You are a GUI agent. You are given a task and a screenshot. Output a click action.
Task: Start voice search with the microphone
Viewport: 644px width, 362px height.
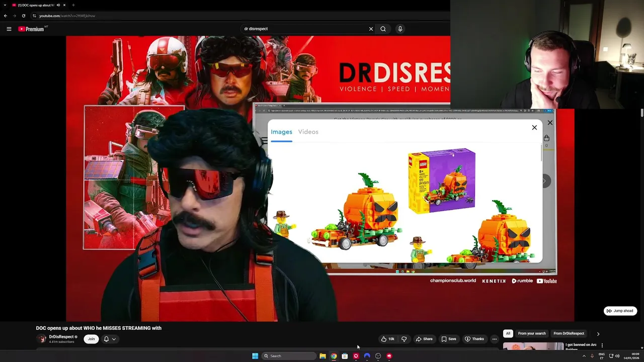pyautogui.click(x=400, y=29)
